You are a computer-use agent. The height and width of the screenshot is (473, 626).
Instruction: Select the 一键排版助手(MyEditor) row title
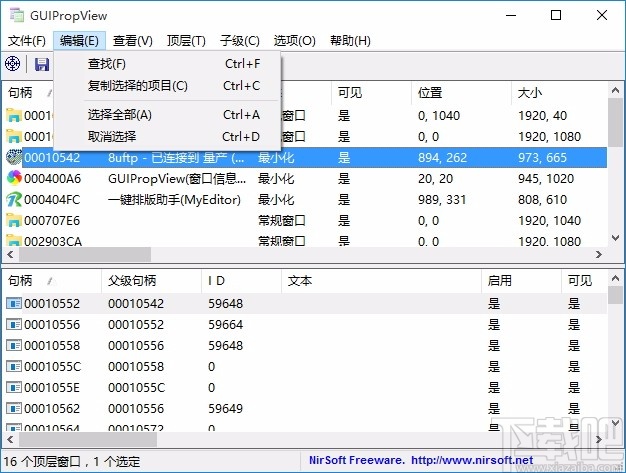point(174,199)
